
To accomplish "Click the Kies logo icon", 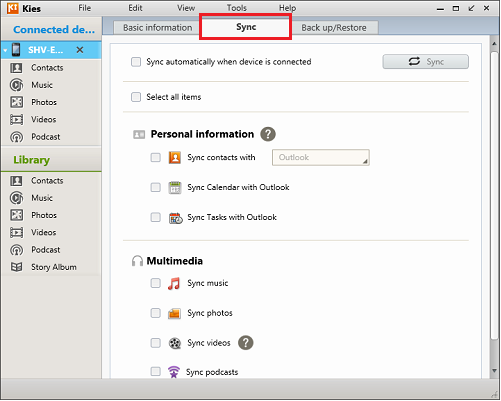I will pos(13,8).
